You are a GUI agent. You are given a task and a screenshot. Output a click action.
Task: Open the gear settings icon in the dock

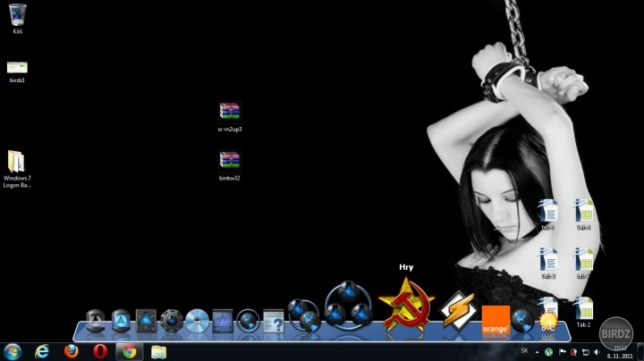click(172, 321)
